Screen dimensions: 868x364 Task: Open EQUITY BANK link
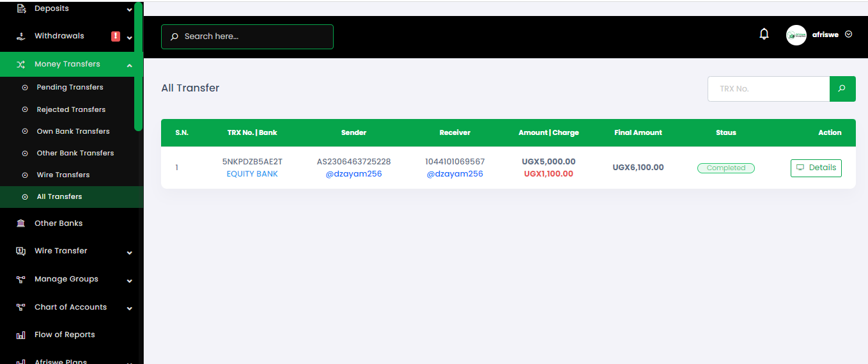point(252,174)
